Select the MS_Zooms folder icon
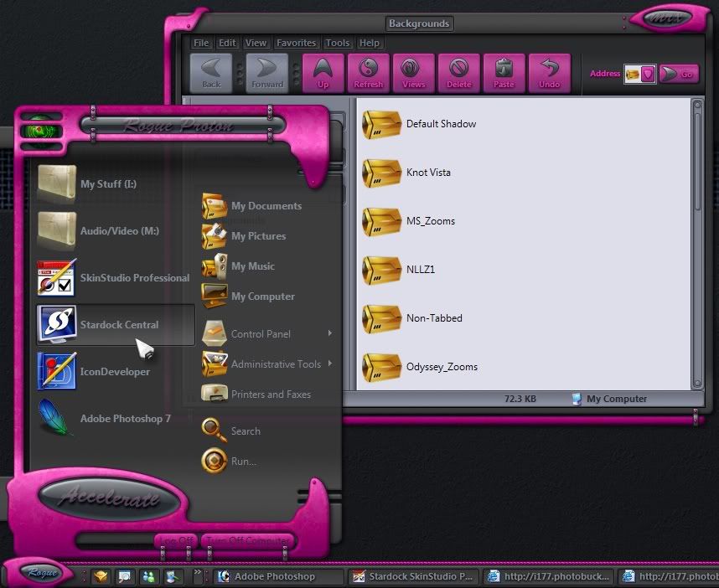 click(x=381, y=221)
